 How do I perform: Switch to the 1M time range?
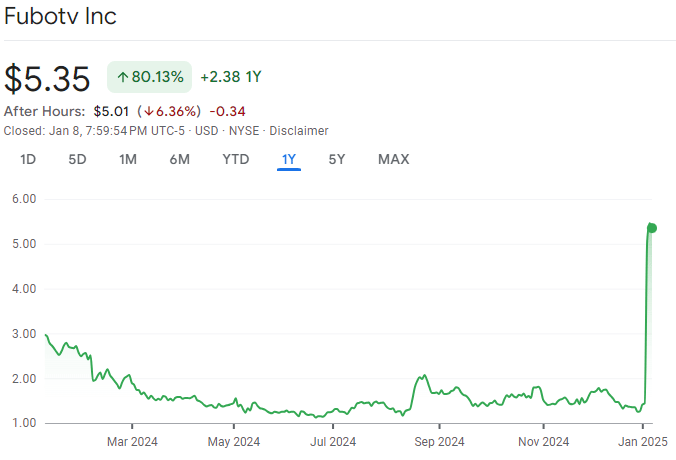(x=128, y=160)
